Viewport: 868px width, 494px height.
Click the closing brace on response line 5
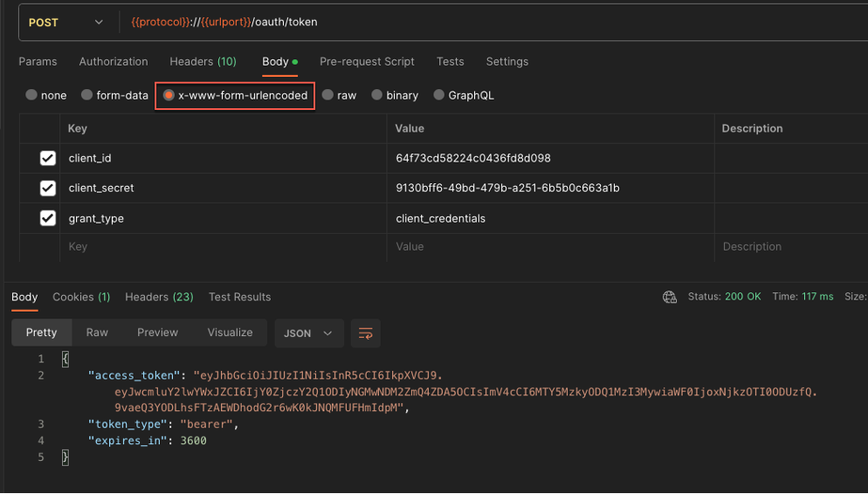pos(65,457)
